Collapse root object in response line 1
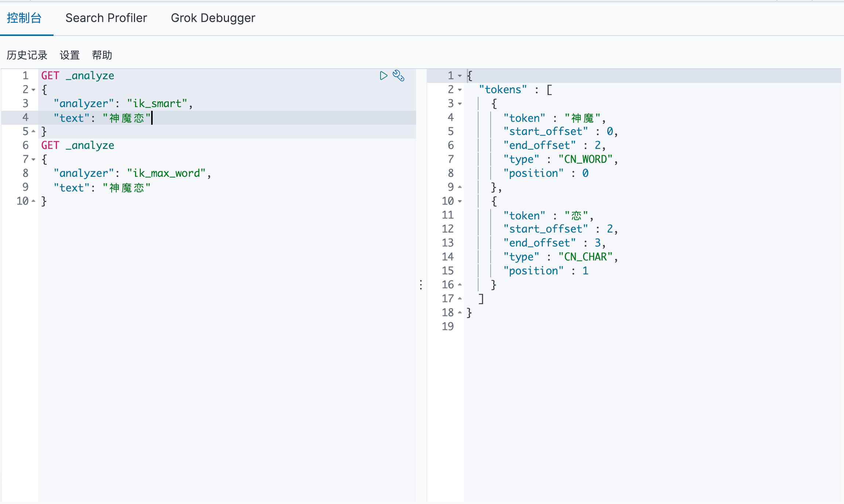The height and width of the screenshot is (504, 844). pyautogui.click(x=459, y=76)
